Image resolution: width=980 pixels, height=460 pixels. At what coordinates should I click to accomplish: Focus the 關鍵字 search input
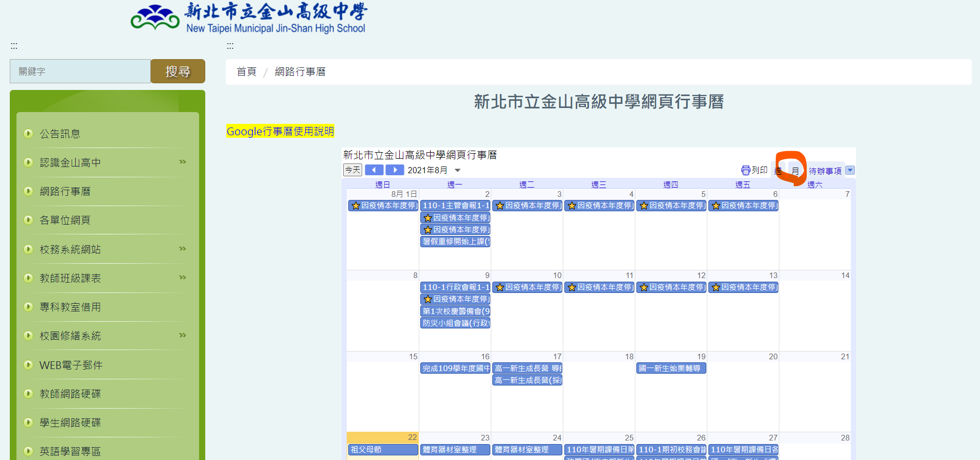pos(80,71)
